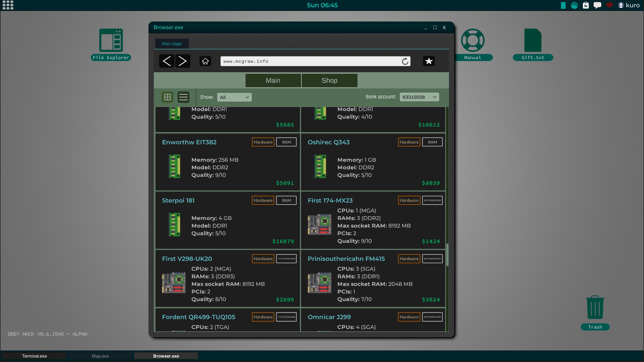644x362 pixels.
Task: Click the bookmark/favorite star icon
Action: click(429, 61)
